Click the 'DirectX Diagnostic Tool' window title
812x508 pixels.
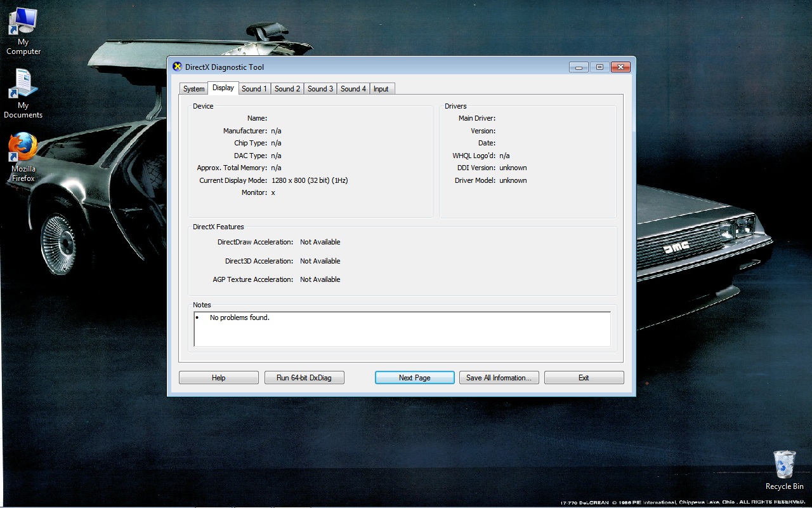(x=225, y=67)
